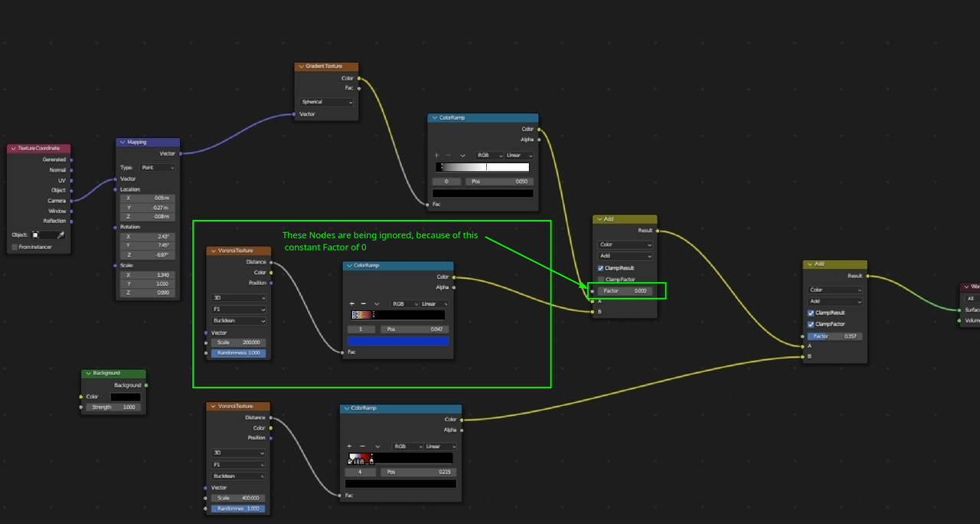980x524 pixels.
Task: Collapse the ColorRamp node with Pos 0.047
Action: (x=349, y=266)
